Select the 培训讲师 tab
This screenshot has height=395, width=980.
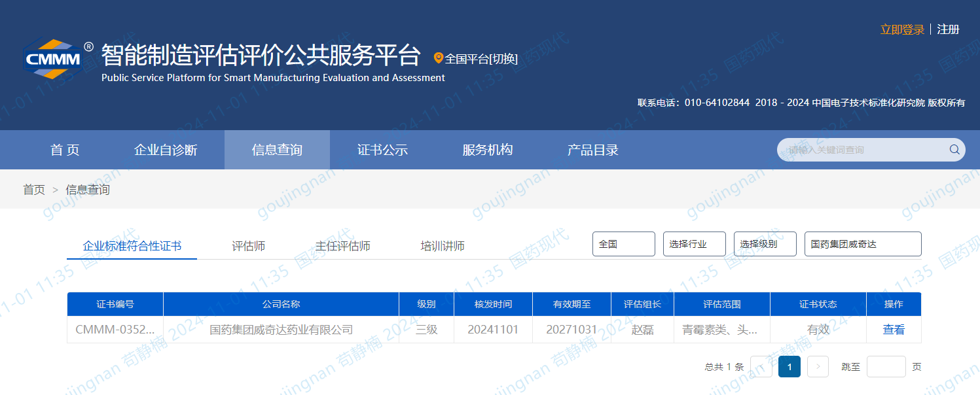(443, 246)
